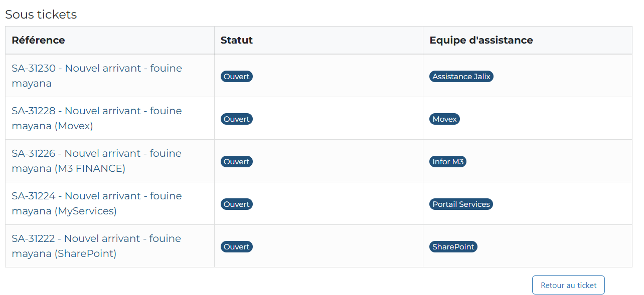The image size is (644, 295).
Task: Open ticket SA-31224 MyServices link
Action: (97, 203)
